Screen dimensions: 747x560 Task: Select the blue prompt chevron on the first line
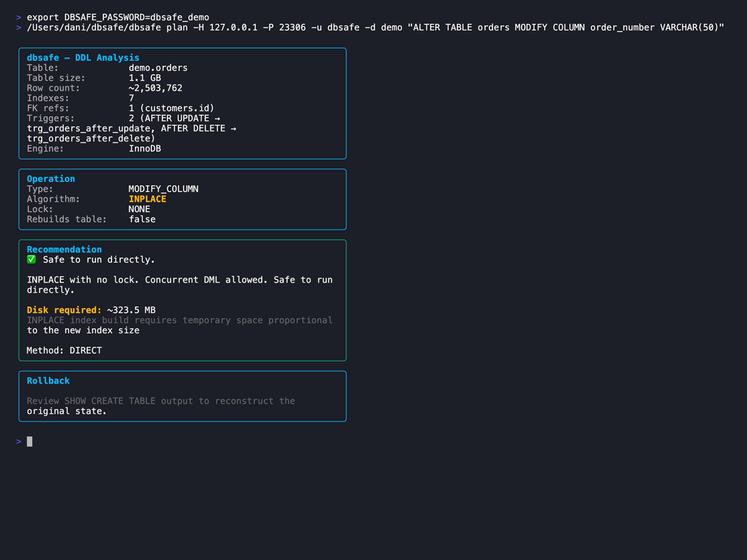19,17
